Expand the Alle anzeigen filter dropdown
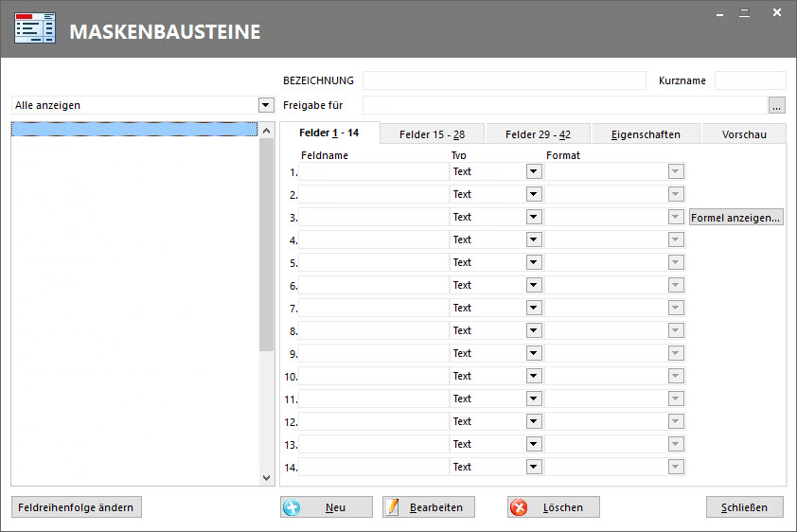This screenshot has width=797, height=532. (266, 105)
